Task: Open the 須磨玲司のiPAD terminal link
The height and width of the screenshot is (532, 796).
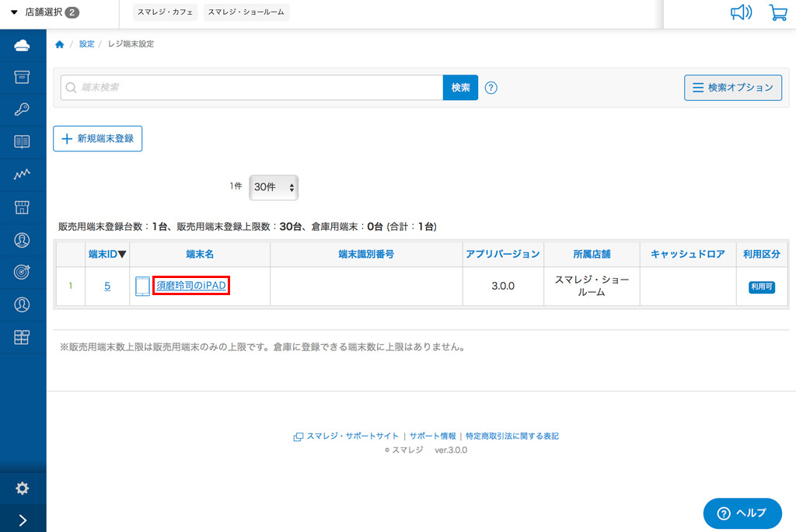Action: 191,286
